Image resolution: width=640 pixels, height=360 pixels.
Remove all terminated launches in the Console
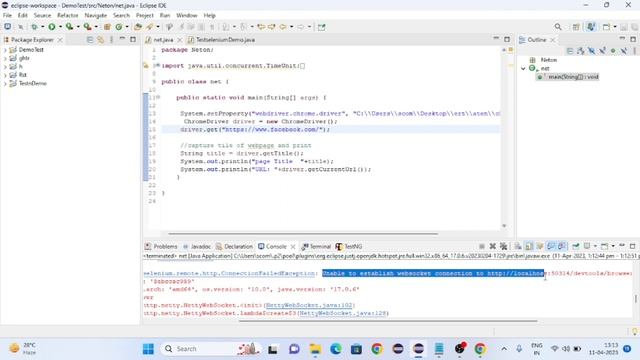(x=504, y=246)
